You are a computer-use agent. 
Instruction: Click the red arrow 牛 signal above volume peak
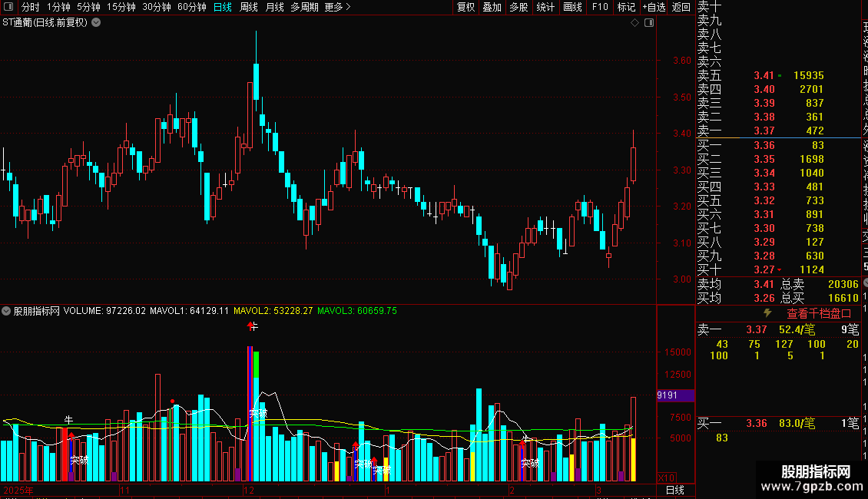pos(253,326)
